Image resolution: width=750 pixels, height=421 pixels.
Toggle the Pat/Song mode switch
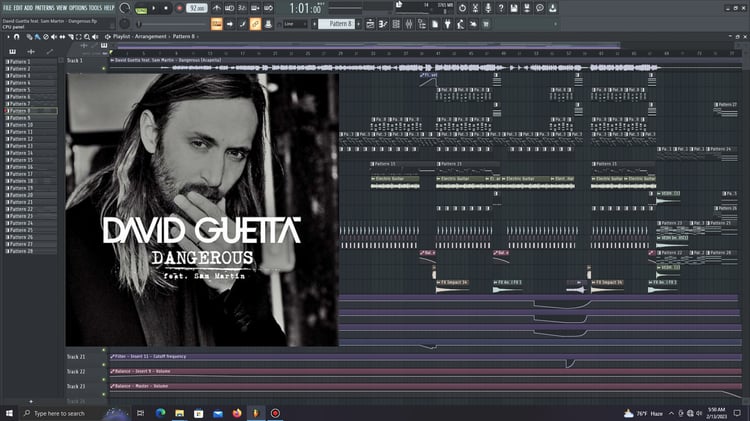click(x=141, y=8)
